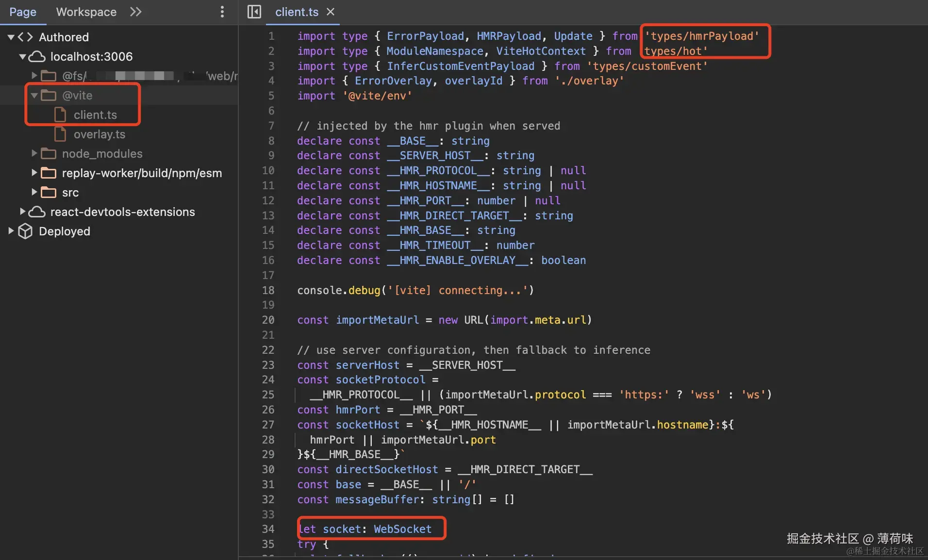Click the '[vite] connecting...' string
Viewport: 928px width, 560px height.
(x=458, y=290)
